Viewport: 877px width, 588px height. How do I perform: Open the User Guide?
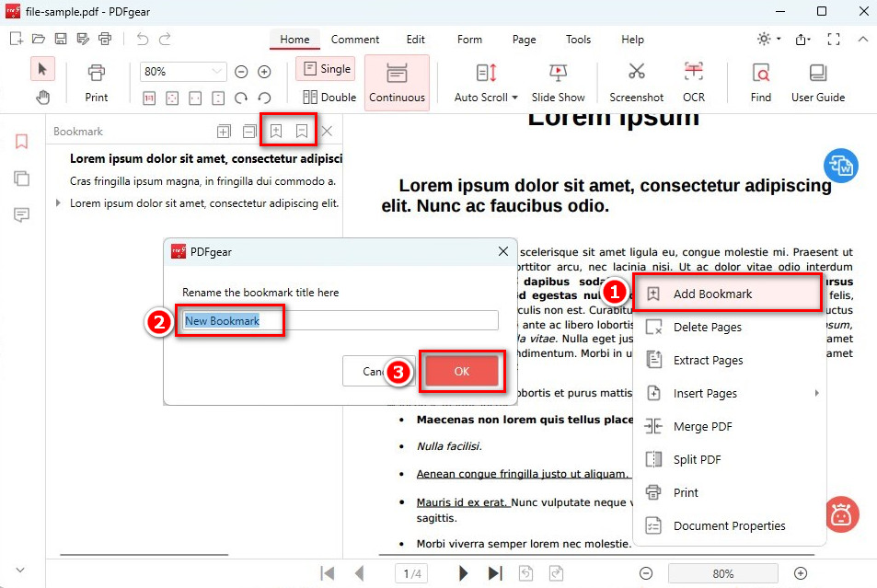click(x=817, y=82)
